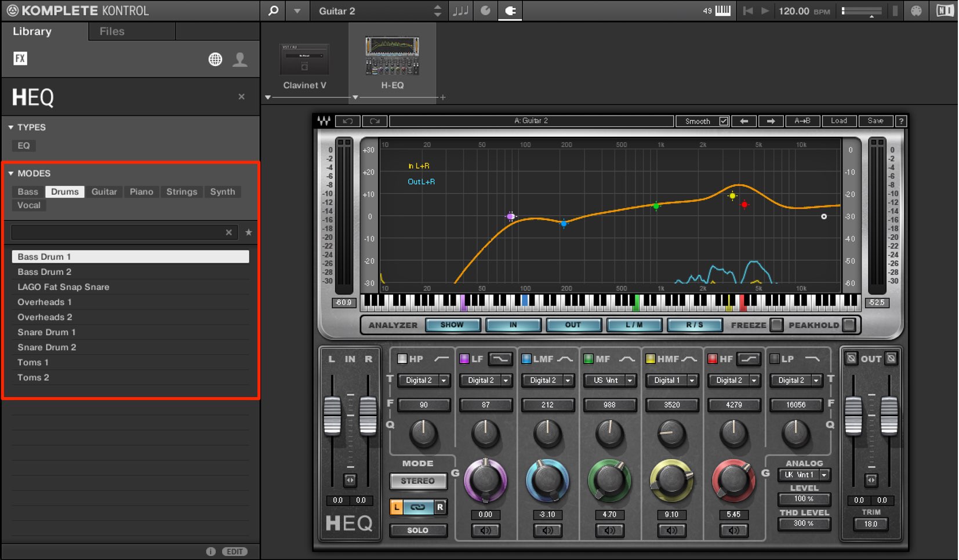Image resolution: width=959 pixels, height=560 pixels.
Task: Click the Waves logo icon
Action: point(324,121)
